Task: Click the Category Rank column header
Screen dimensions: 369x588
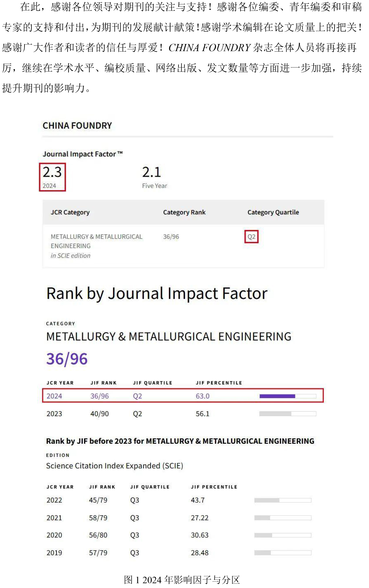Action: coord(184,212)
